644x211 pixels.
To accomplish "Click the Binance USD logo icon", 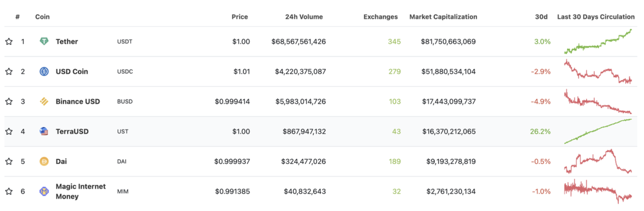I will [44, 101].
